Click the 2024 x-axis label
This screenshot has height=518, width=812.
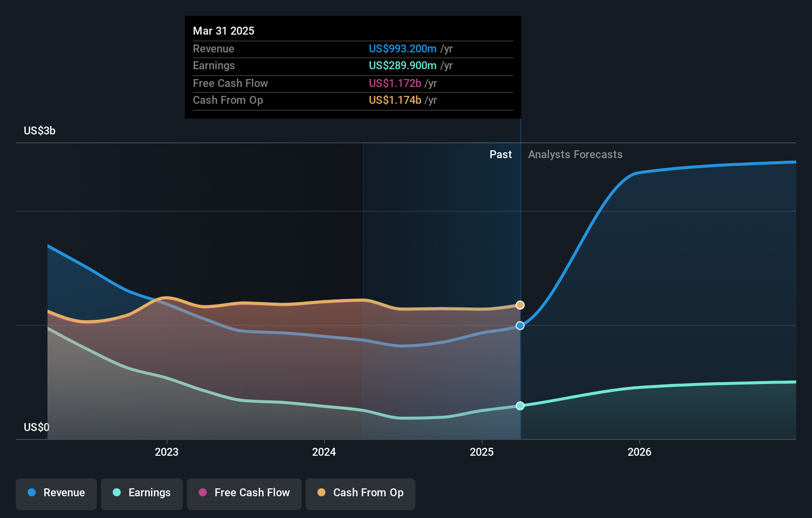(324, 452)
